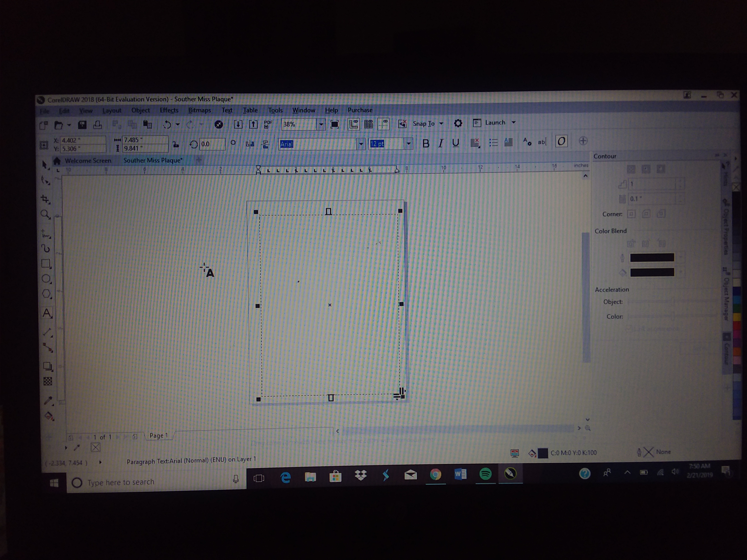Click the Export icon
The height and width of the screenshot is (560, 747).
(253, 124)
